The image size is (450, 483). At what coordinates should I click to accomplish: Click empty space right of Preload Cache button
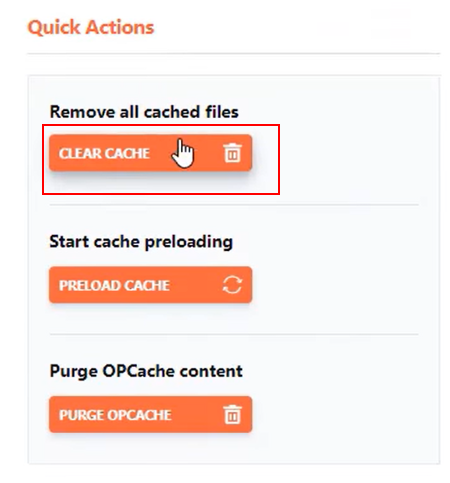point(337,285)
